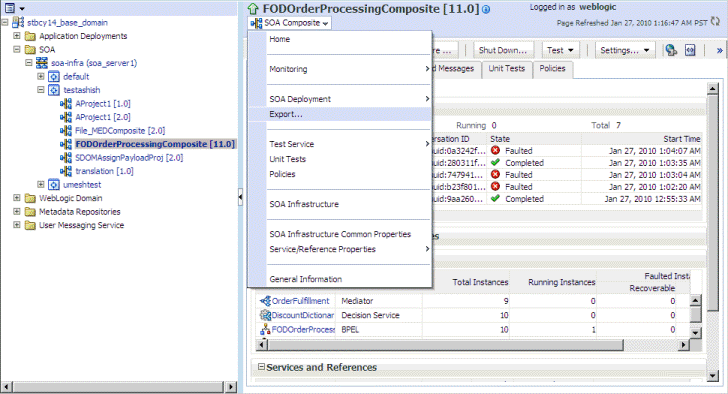Open the OrderFulfillment component link
728x394 pixels.
point(300,301)
